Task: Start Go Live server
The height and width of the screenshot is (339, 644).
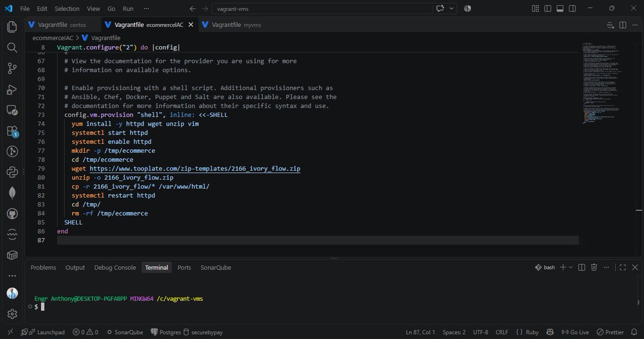Action: 575,332
